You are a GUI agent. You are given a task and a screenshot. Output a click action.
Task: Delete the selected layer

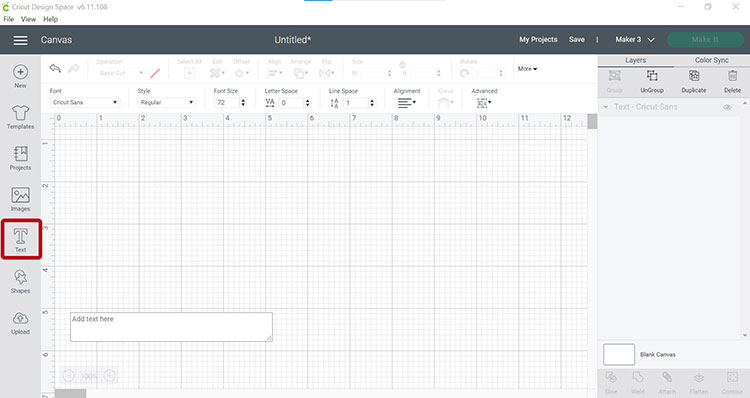[732, 81]
